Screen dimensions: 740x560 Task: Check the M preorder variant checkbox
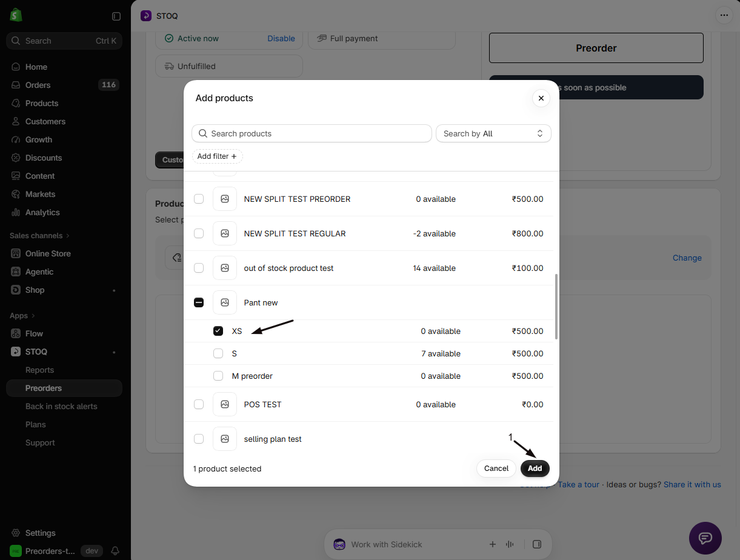click(218, 376)
